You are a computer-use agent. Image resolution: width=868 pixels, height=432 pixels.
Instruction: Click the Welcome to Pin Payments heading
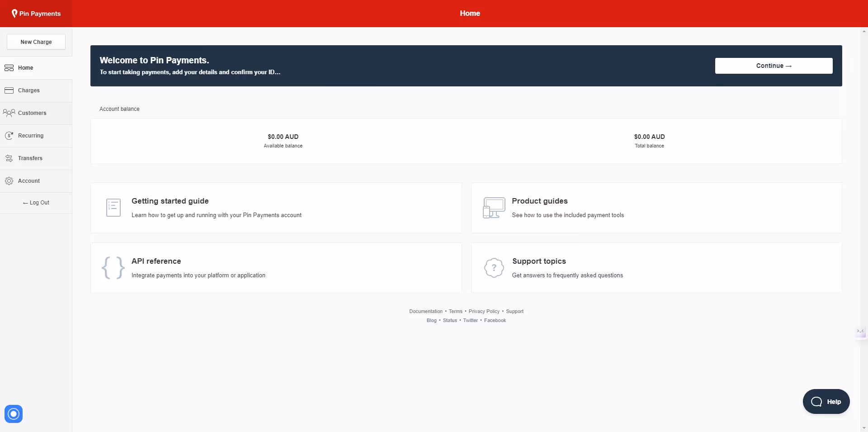[154, 60]
